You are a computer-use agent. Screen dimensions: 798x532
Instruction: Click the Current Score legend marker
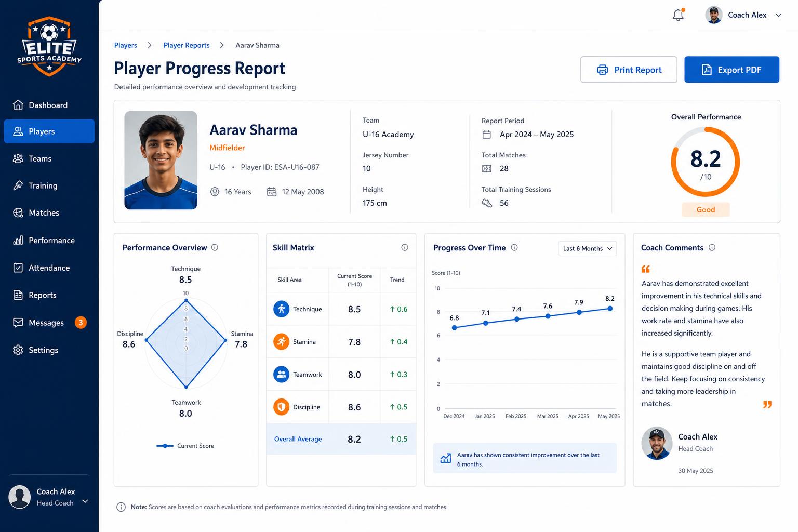click(165, 446)
